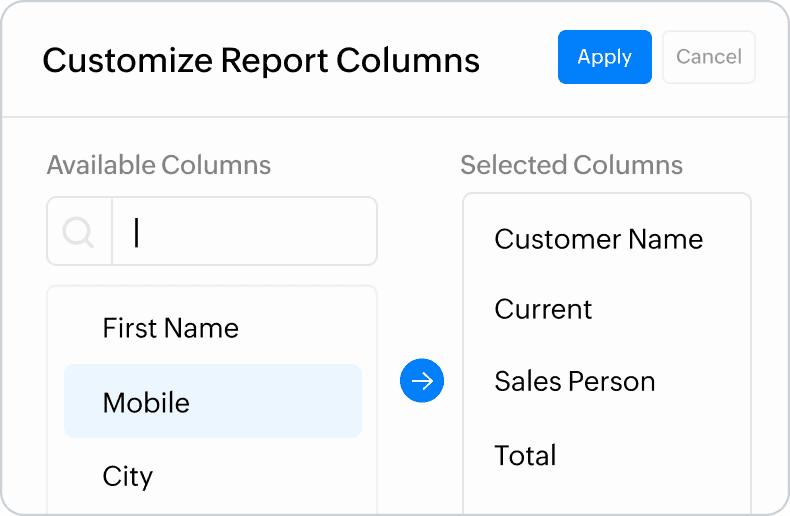Click the blue right-arrow move button
Viewport: 790px width, 516px height.
click(421, 381)
